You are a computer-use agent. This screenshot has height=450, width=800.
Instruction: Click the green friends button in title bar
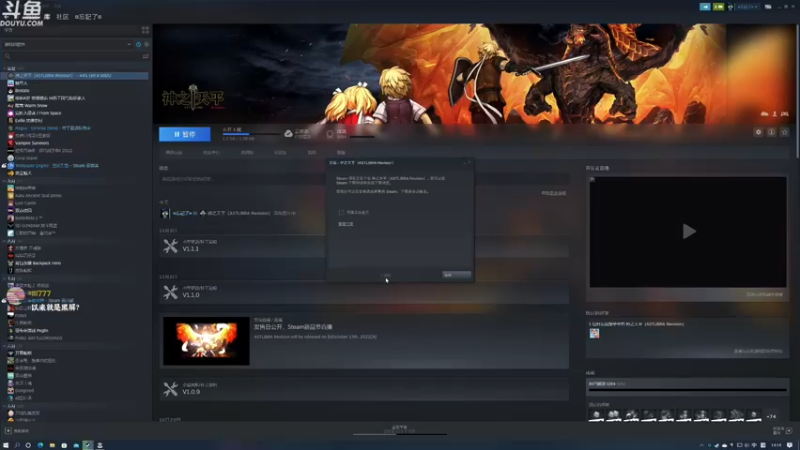[718, 7]
